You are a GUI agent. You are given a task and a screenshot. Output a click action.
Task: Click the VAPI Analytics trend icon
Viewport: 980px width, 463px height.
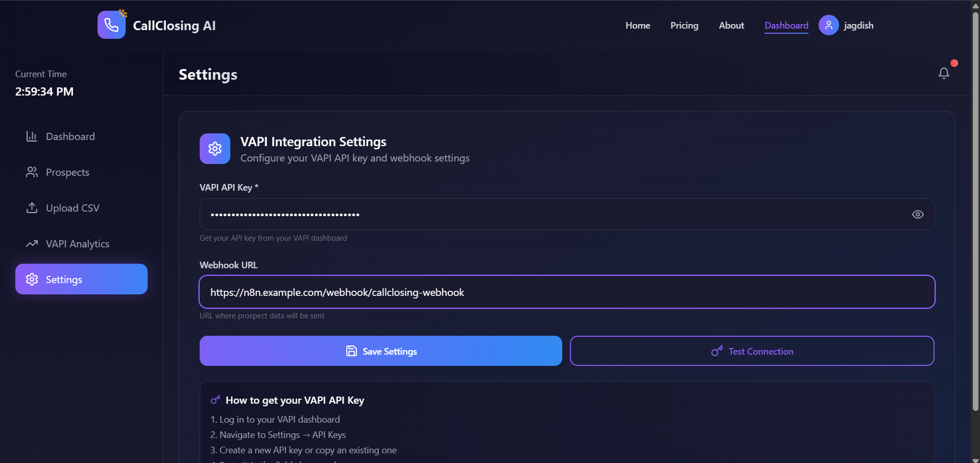coord(32,244)
